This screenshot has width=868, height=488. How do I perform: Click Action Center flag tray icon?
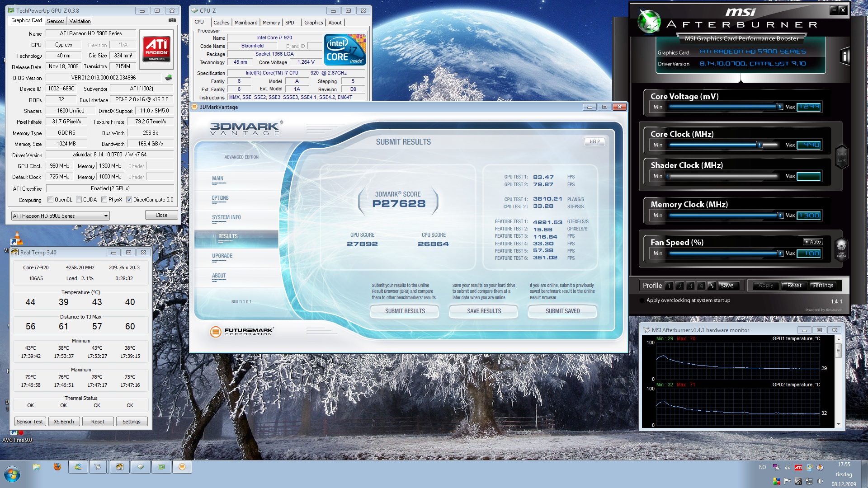point(788,481)
